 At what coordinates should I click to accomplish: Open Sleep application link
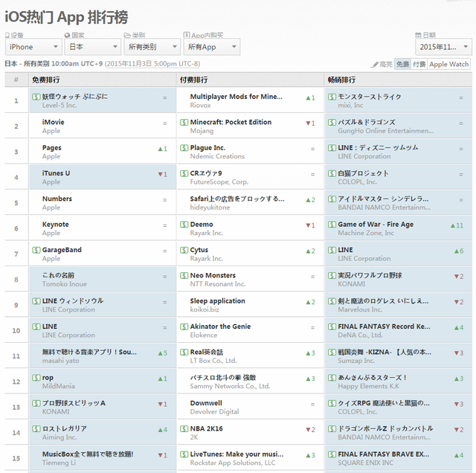(218, 301)
